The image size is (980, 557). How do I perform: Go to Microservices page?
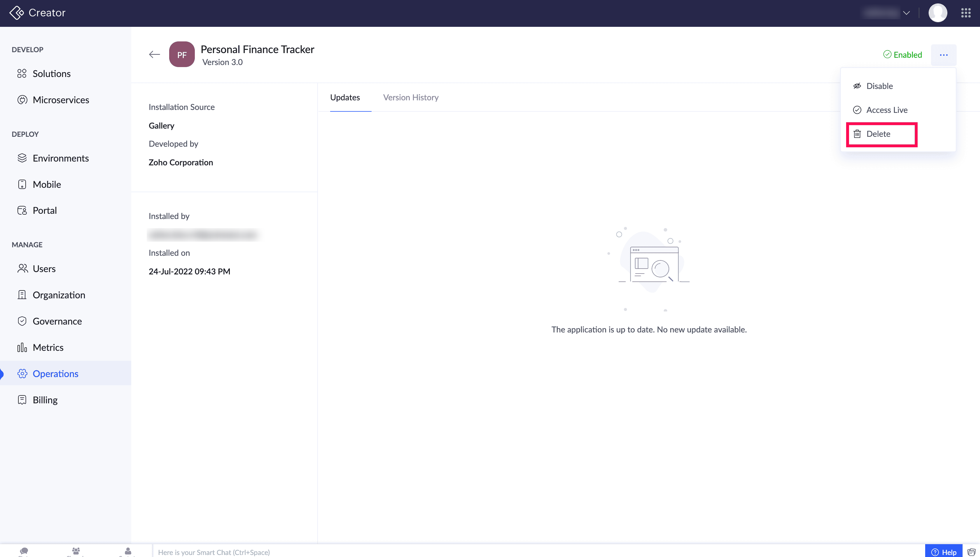coord(60,100)
